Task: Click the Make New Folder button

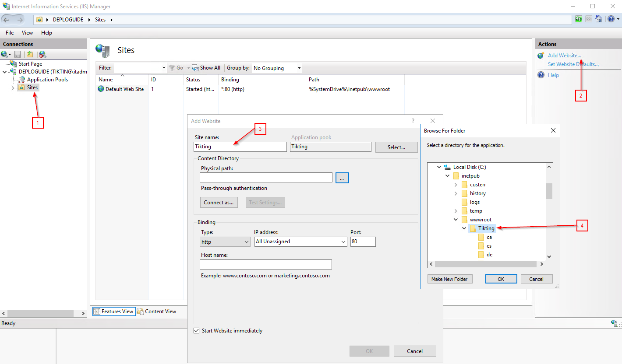Action: tap(449, 279)
